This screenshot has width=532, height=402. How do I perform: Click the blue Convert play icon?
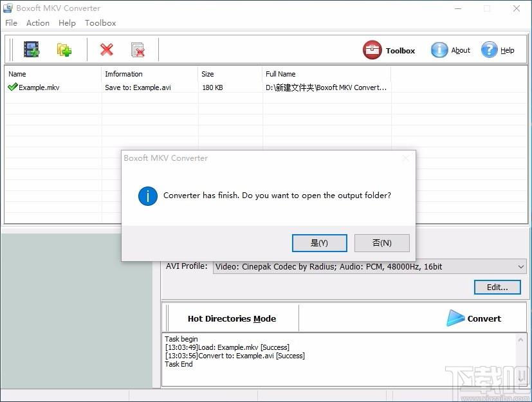click(x=455, y=318)
